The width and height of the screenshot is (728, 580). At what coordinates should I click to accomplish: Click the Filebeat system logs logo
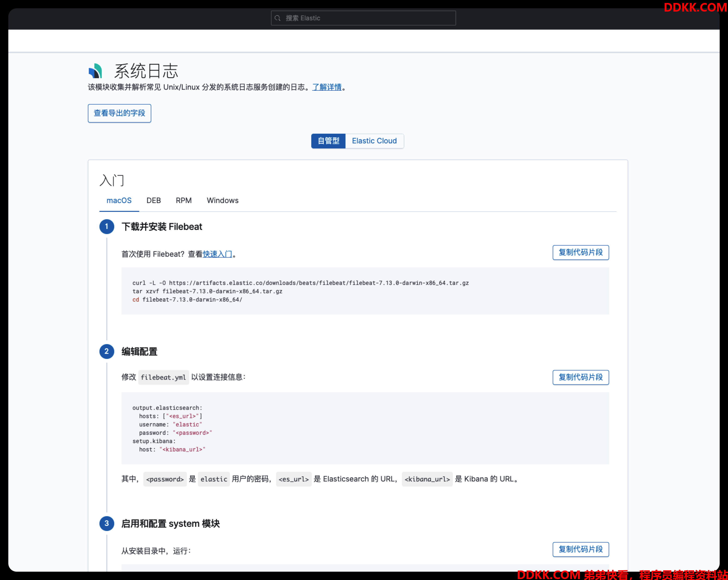click(95, 71)
